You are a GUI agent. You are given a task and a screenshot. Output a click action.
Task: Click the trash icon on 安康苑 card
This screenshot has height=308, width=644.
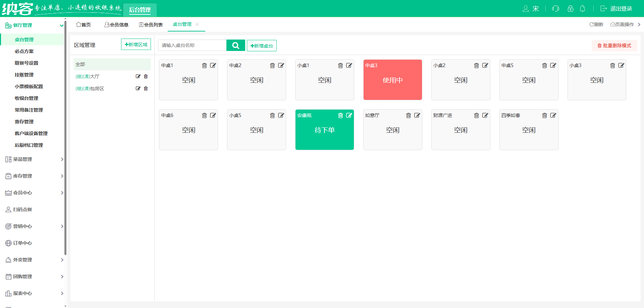[340, 115]
